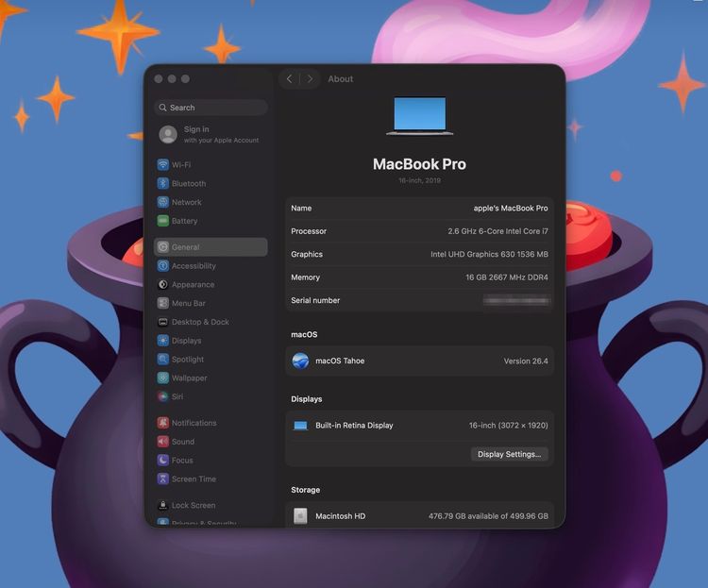Screen dimensions: 708x588
Task: Open Bluetooth settings icon
Action: (x=163, y=183)
